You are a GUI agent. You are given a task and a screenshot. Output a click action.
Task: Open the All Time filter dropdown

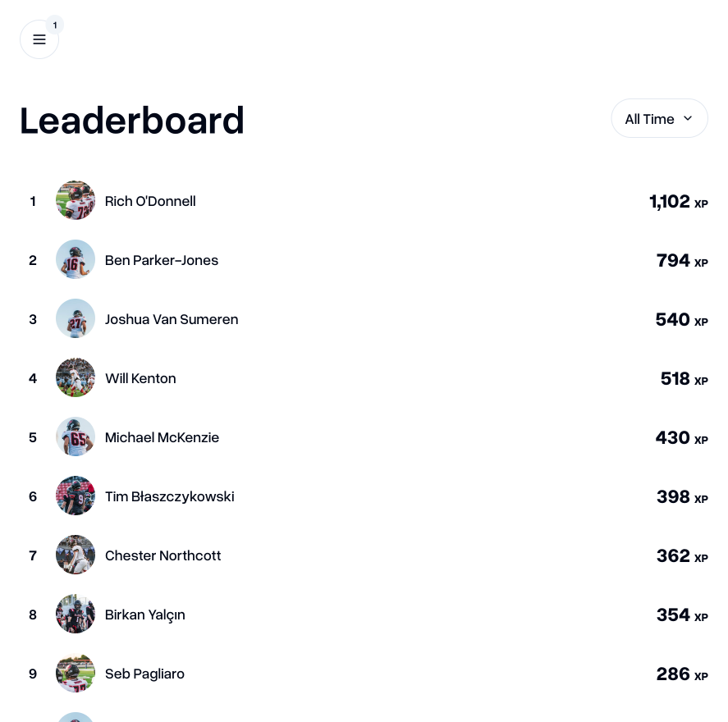pyautogui.click(x=659, y=118)
